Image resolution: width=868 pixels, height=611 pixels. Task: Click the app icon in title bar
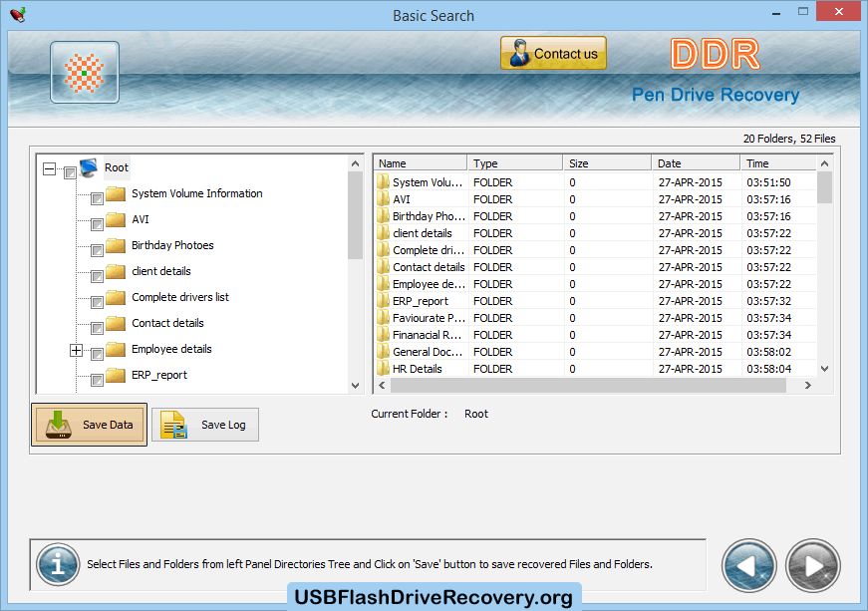(x=17, y=15)
